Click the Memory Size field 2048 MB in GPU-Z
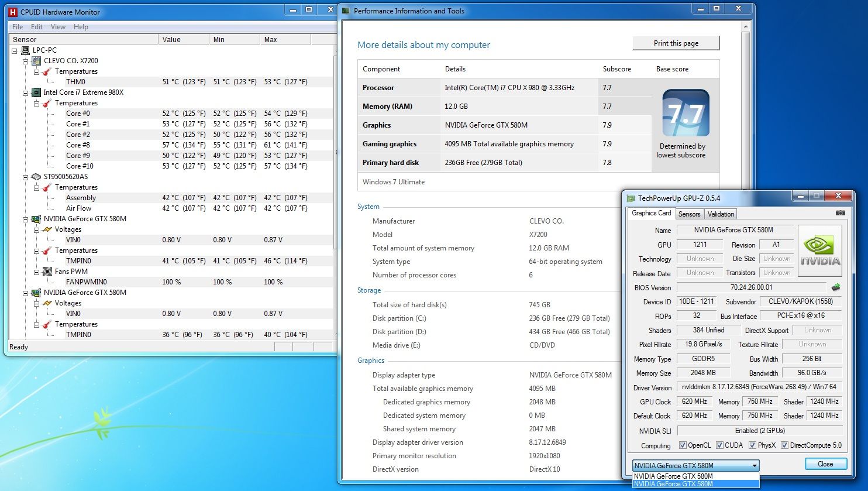The image size is (868, 491). [703, 372]
